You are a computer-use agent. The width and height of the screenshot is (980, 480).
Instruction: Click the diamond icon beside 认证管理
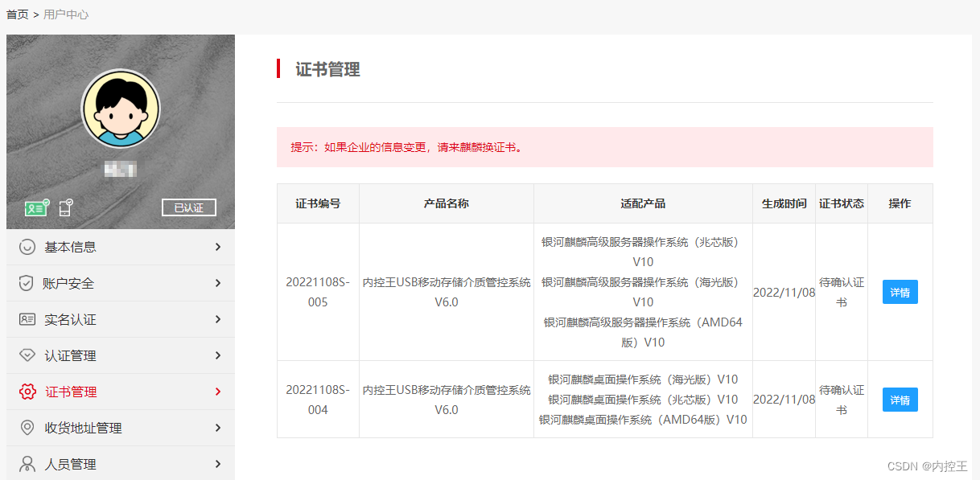point(27,355)
